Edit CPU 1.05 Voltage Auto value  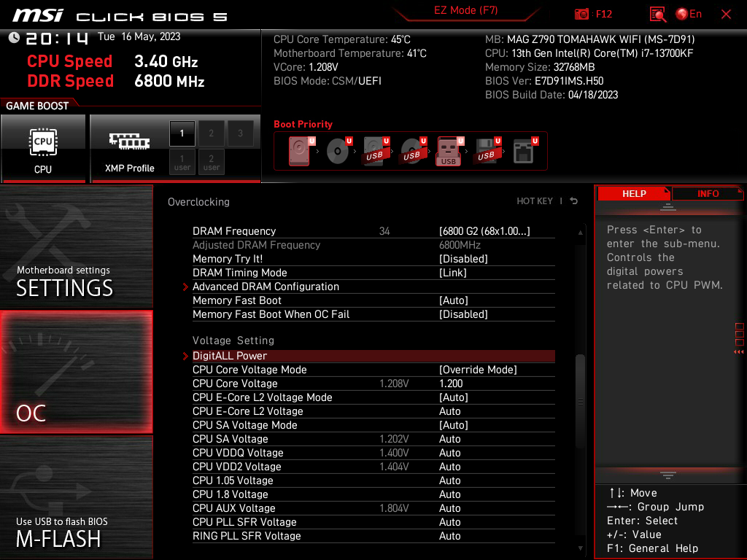point(449,480)
